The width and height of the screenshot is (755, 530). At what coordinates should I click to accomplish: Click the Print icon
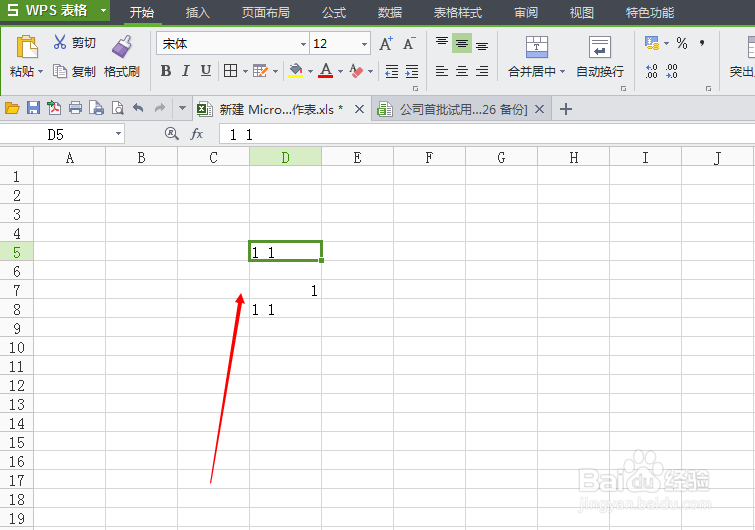point(75,108)
